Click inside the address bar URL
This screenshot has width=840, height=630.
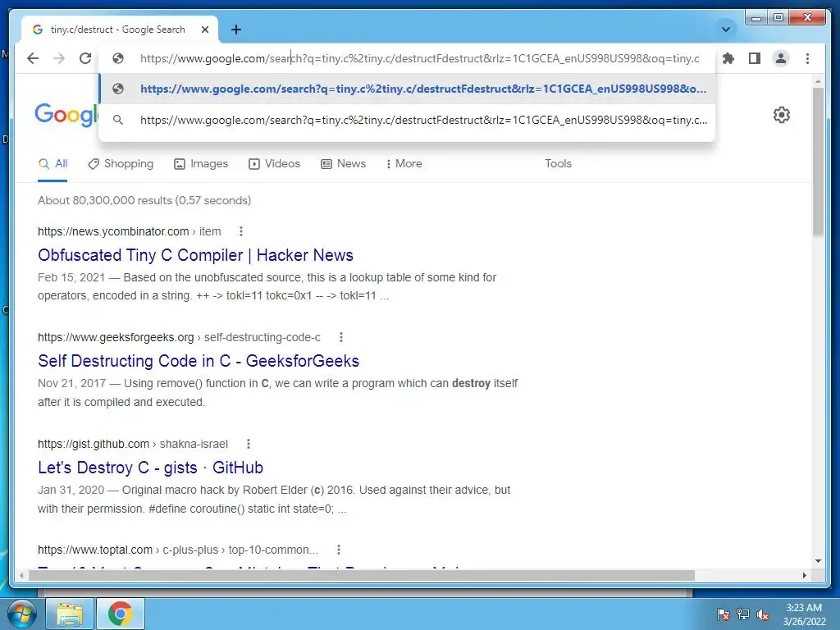click(x=419, y=58)
